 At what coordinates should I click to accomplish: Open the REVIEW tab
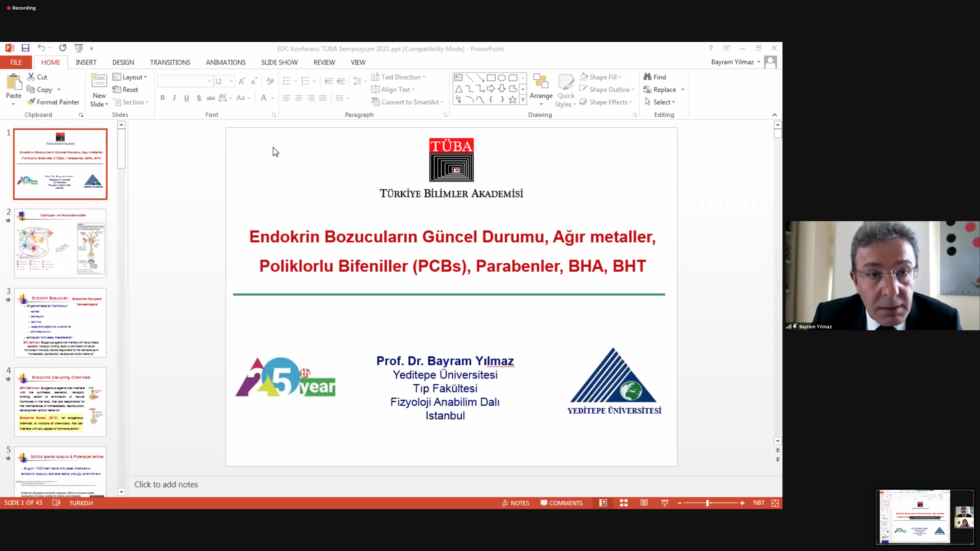324,62
